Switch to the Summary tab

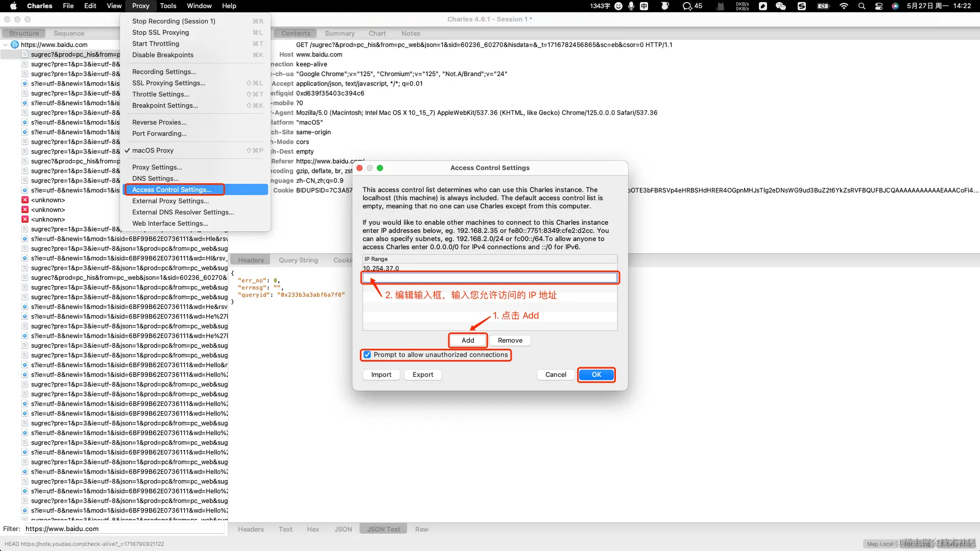340,33
